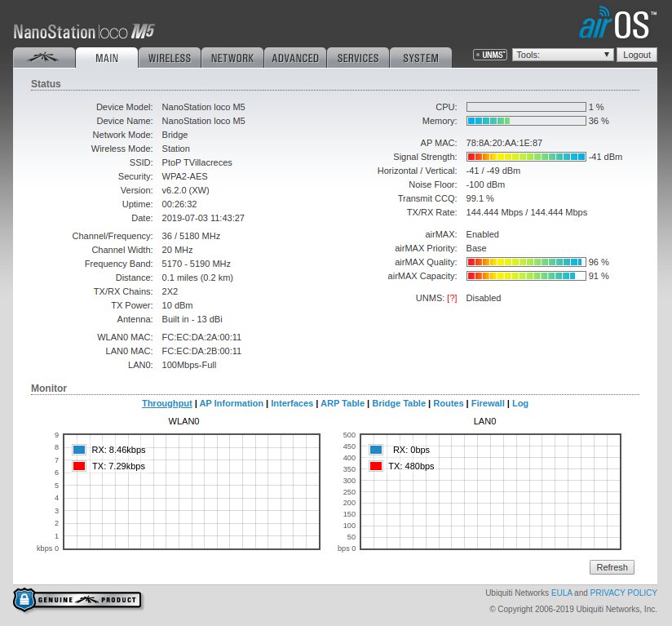Open the SERVICES tab
Viewport: 672px width, 626px height.
pos(358,58)
